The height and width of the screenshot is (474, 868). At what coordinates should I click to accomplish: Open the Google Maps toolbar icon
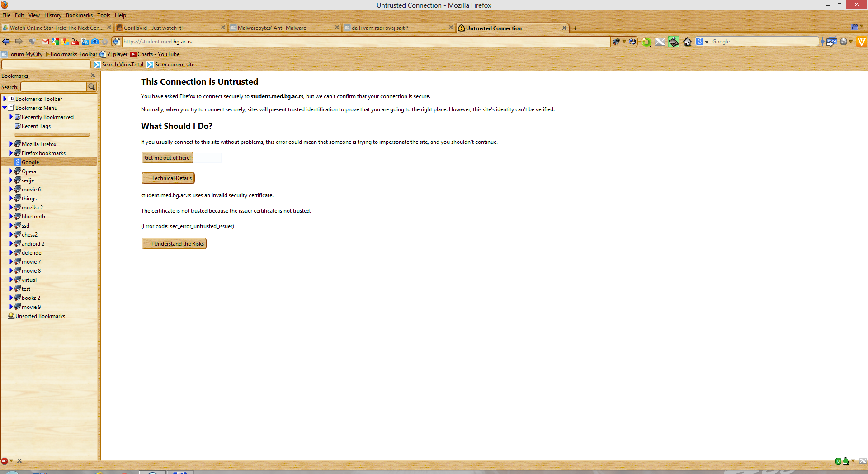(65, 42)
